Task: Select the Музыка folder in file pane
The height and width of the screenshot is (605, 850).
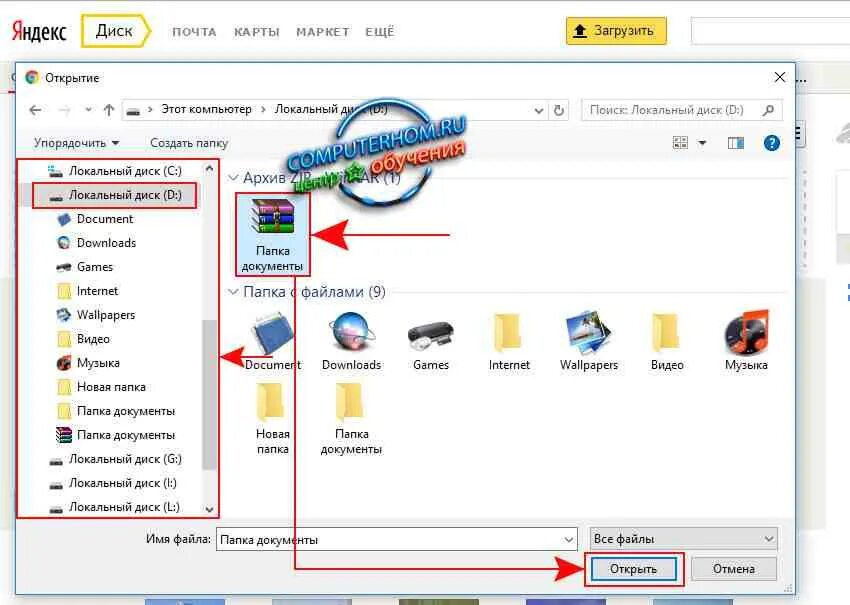Action: click(746, 342)
